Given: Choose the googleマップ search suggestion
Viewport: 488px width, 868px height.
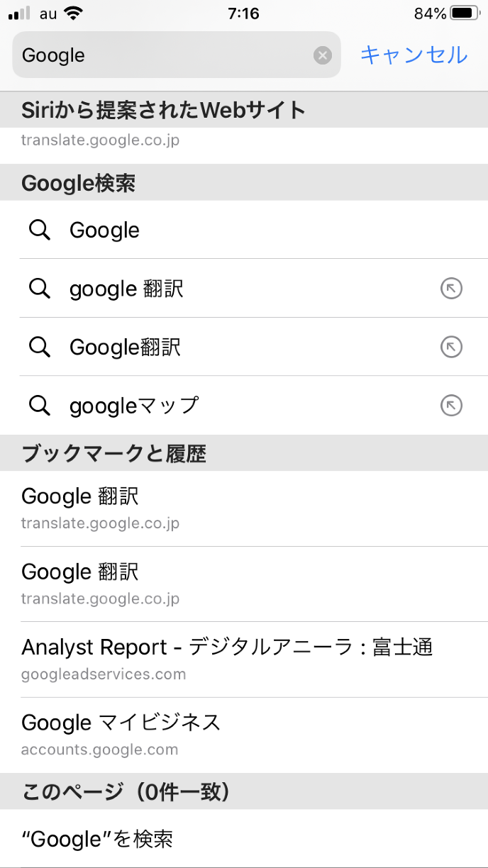Looking at the screenshot, I should pos(134,405).
